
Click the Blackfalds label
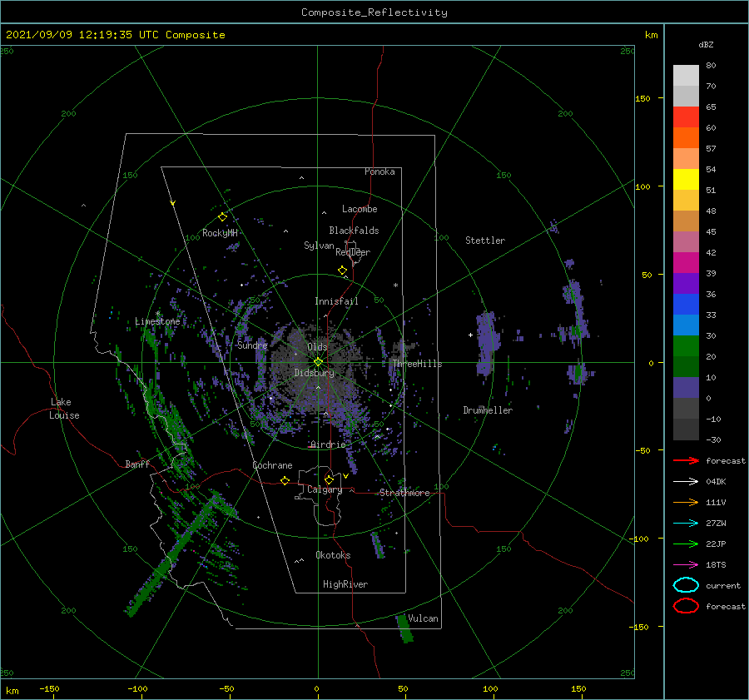pyautogui.click(x=354, y=231)
